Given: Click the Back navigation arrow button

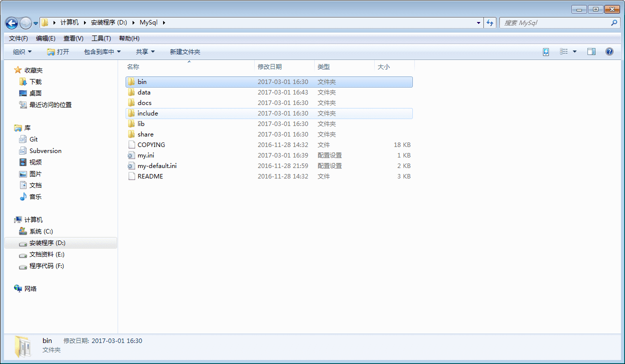Looking at the screenshot, I should 12,23.
